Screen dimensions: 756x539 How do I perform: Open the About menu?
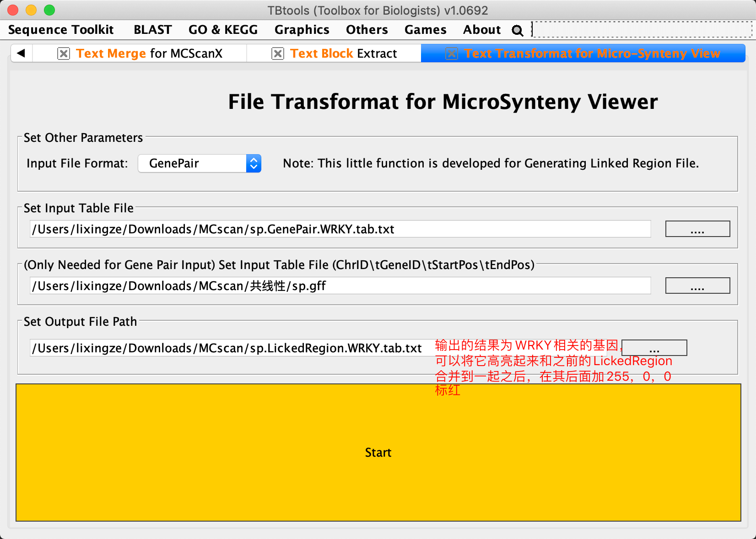(x=482, y=30)
